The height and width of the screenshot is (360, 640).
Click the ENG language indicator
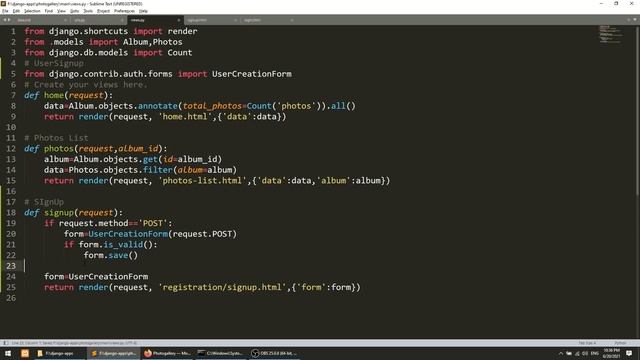[x=595, y=353]
